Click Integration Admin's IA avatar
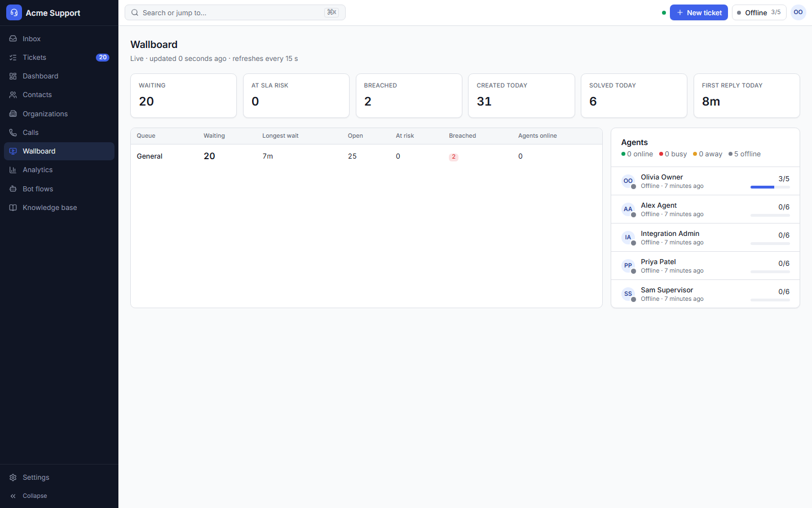Screen dimensions: 812x508 pyautogui.click(x=628, y=238)
